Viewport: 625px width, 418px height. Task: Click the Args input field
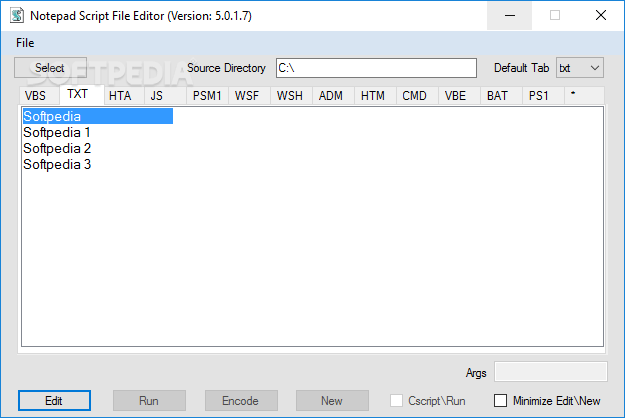550,372
